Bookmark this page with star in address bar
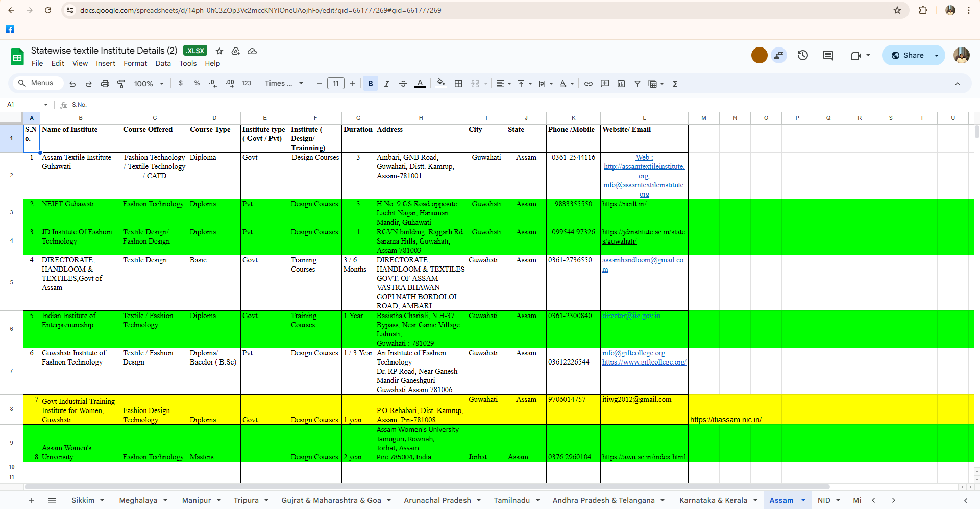The width and height of the screenshot is (980, 509). (897, 10)
